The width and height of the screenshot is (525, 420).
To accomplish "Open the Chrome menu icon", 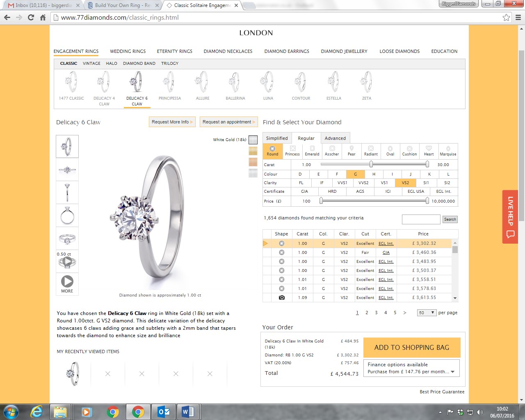I will tap(518, 18).
